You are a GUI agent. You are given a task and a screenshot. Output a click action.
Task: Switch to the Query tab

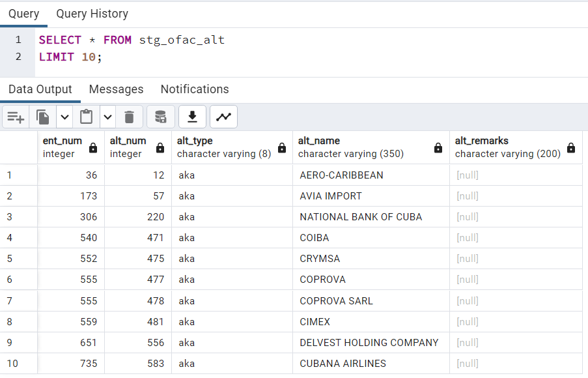tap(23, 14)
